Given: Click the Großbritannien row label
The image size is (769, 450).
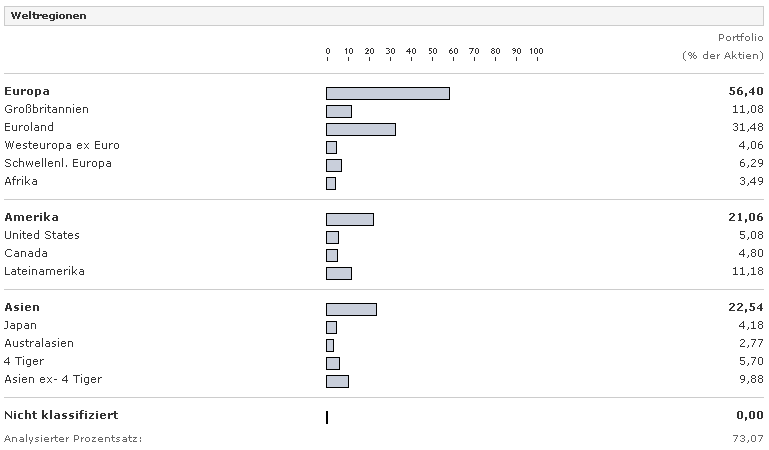Looking at the screenshot, I should (x=46, y=109).
